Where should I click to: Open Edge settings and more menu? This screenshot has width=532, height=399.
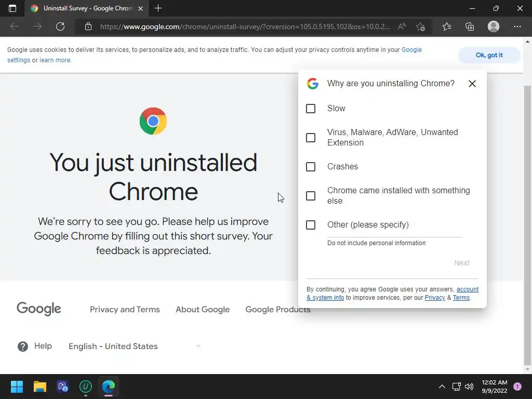[x=517, y=26]
